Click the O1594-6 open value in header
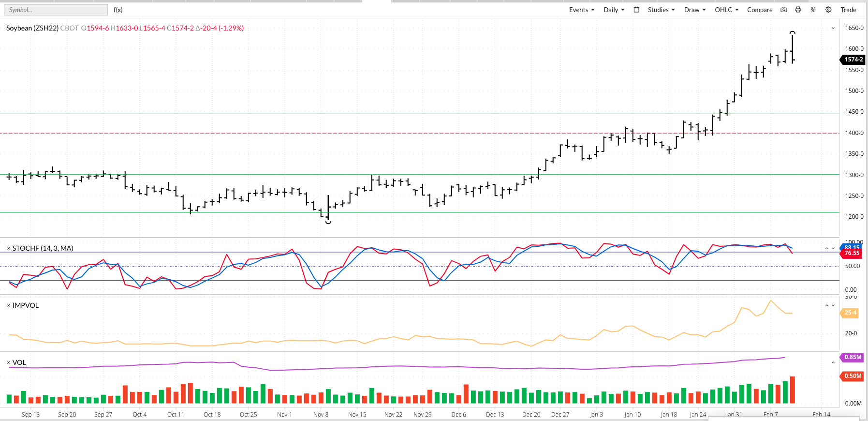This screenshot has width=868, height=421. point(95,28)
